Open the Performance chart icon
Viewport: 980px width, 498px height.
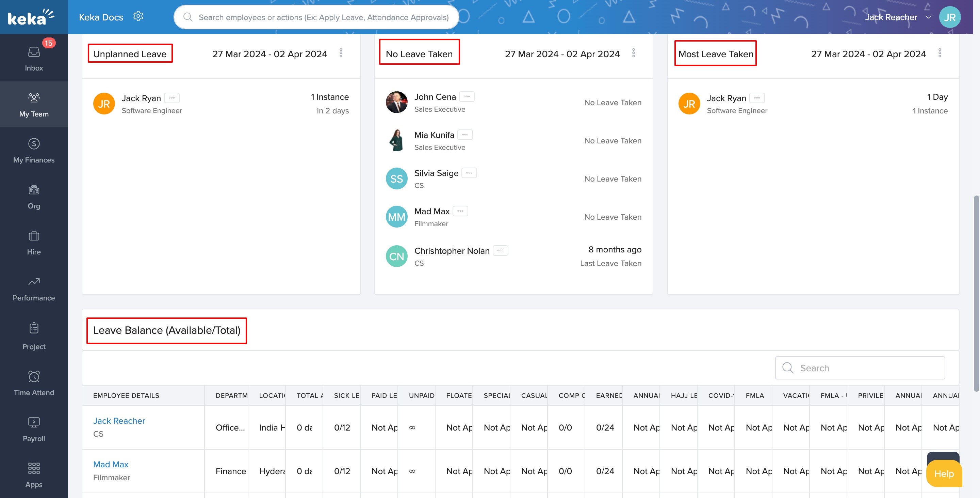coord(34,282)
